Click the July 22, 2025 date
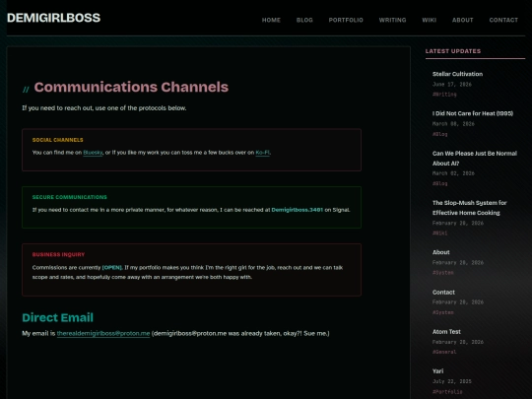532x399 pixels. coord(452,381)
